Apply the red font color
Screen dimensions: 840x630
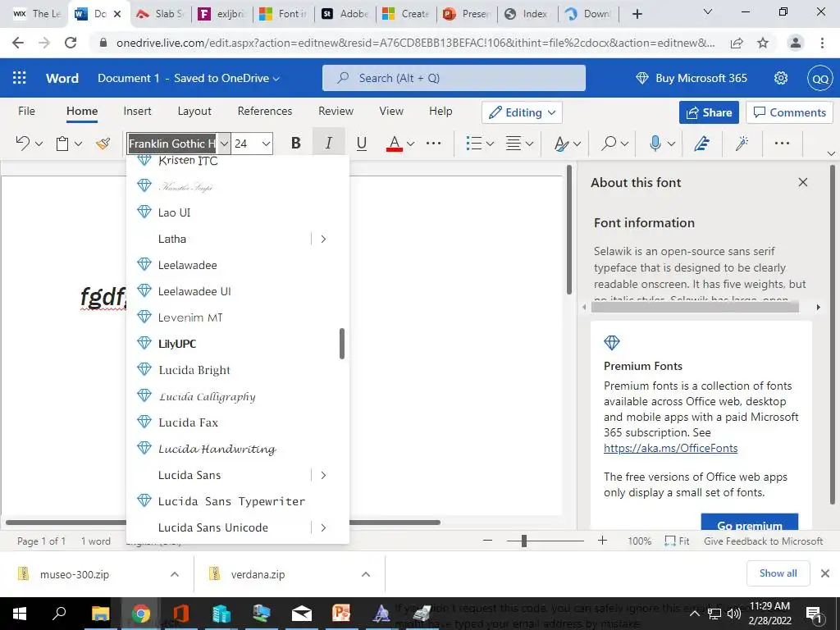(395, 143)
